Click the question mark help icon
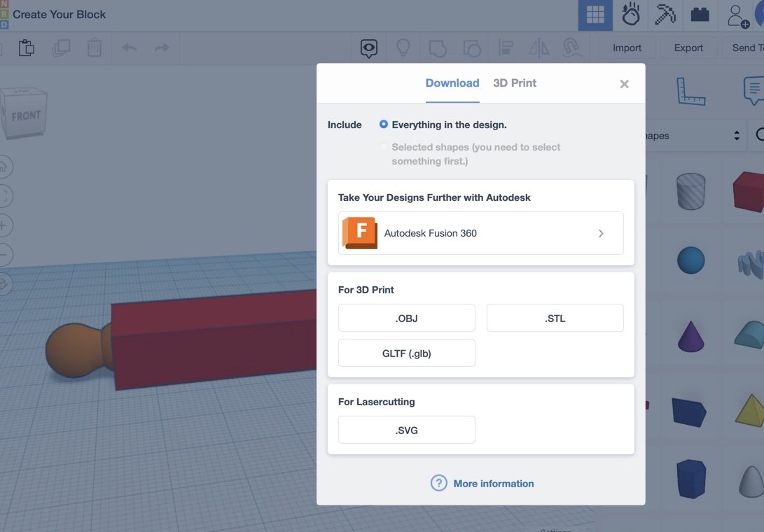 438,483
